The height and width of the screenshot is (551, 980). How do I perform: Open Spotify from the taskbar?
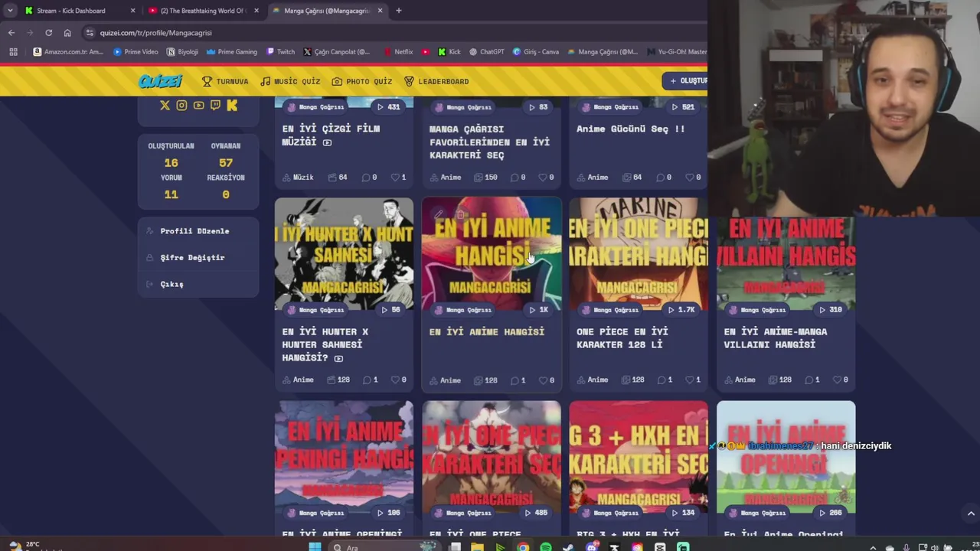pyautogui.click(x=545, y=546)
